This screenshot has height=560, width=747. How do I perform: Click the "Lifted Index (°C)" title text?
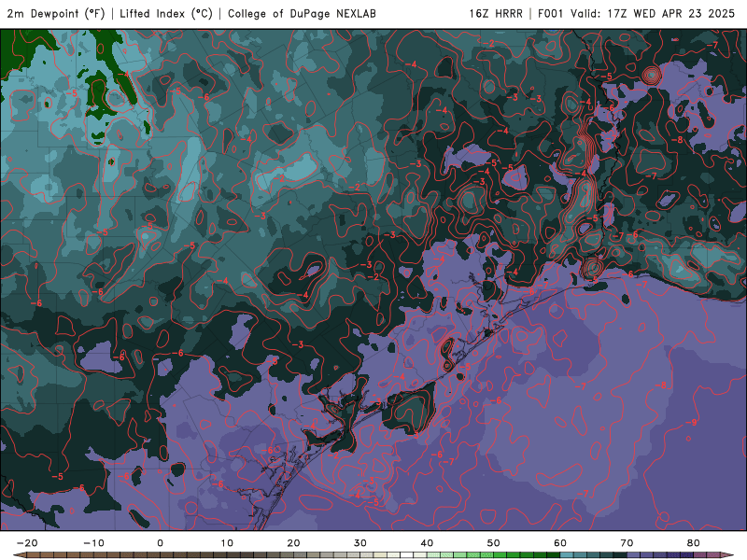pos(166,13)
